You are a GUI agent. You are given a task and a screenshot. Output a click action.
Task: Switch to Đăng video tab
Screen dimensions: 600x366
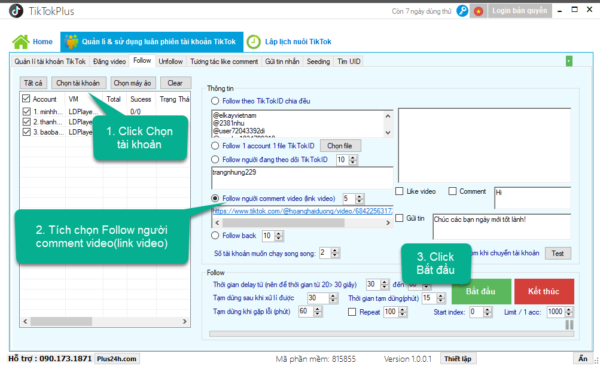coord(109,61)
